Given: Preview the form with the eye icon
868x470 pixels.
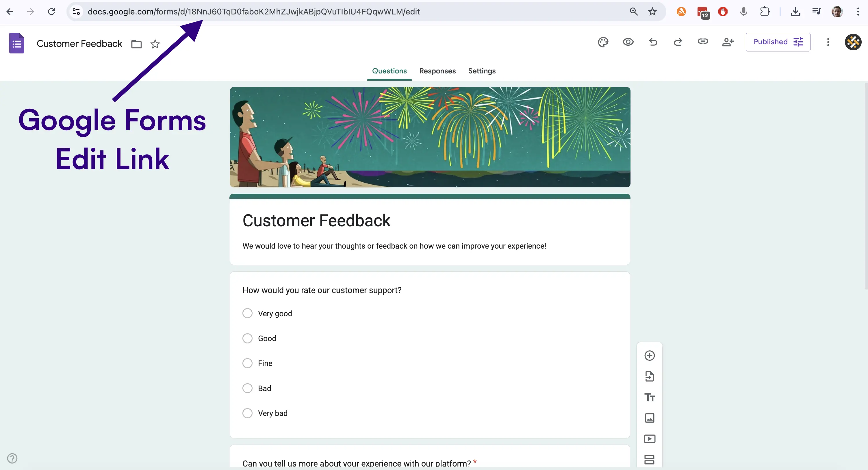Looking at the screenshot, I should [628, 42].
